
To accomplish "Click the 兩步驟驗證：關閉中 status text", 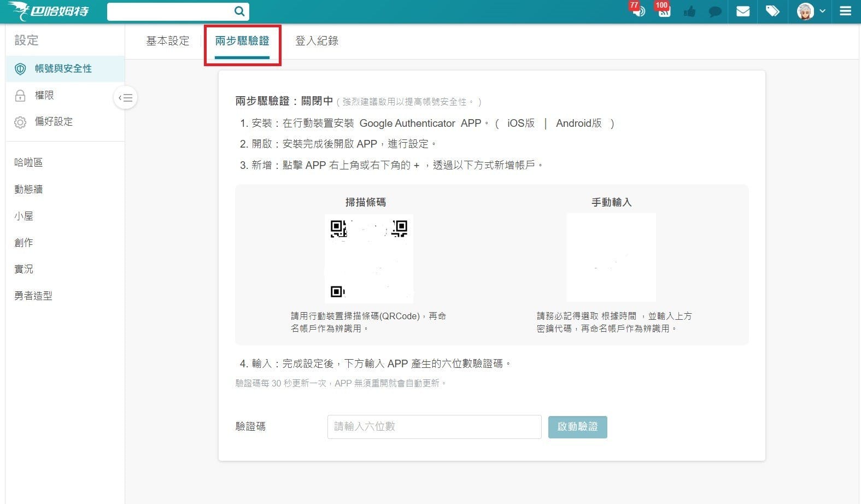I will 284,101.
